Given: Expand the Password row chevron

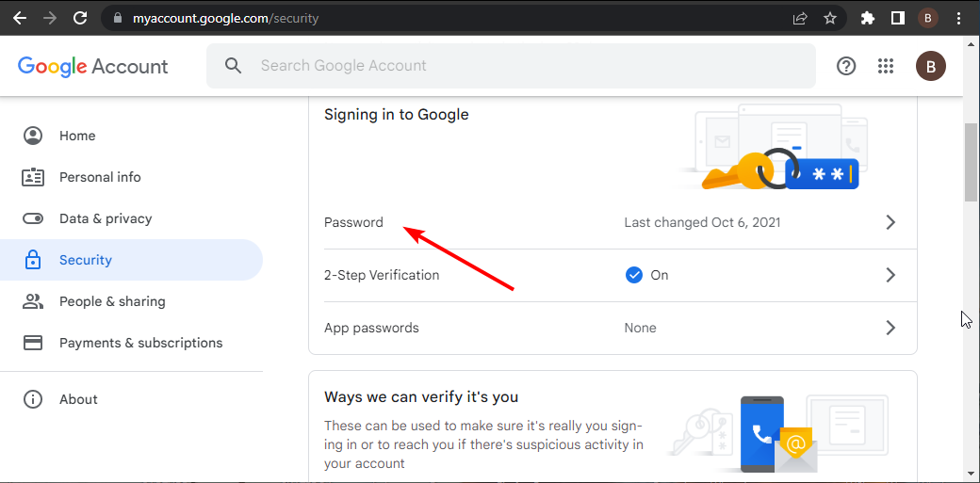Looking at the screenshot, I should tap(890, 223).
